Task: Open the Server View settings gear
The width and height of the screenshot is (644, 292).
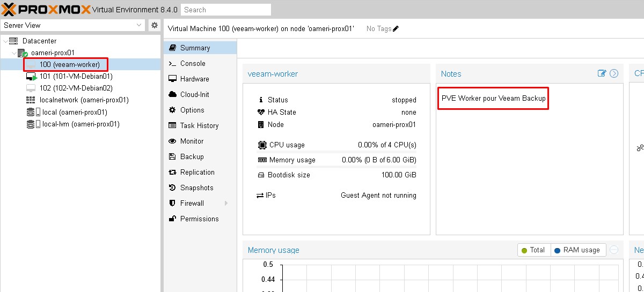Action: point(154,25)
